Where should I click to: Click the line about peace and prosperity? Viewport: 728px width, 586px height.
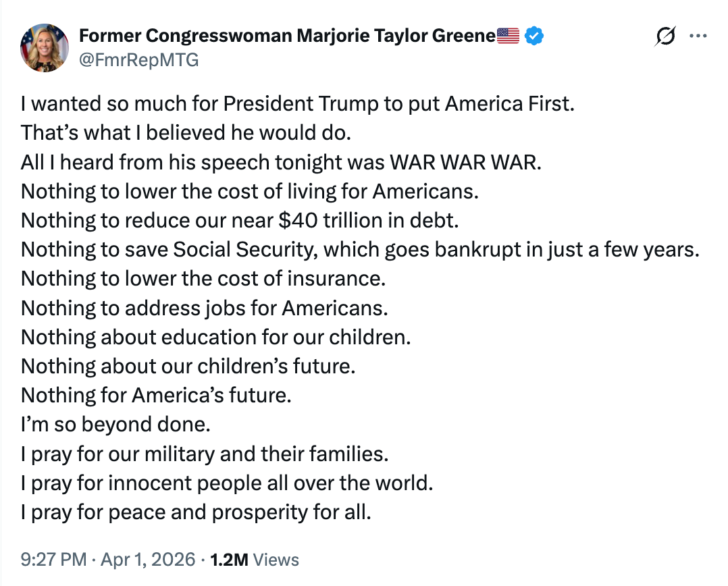click(x=196, y=512)
